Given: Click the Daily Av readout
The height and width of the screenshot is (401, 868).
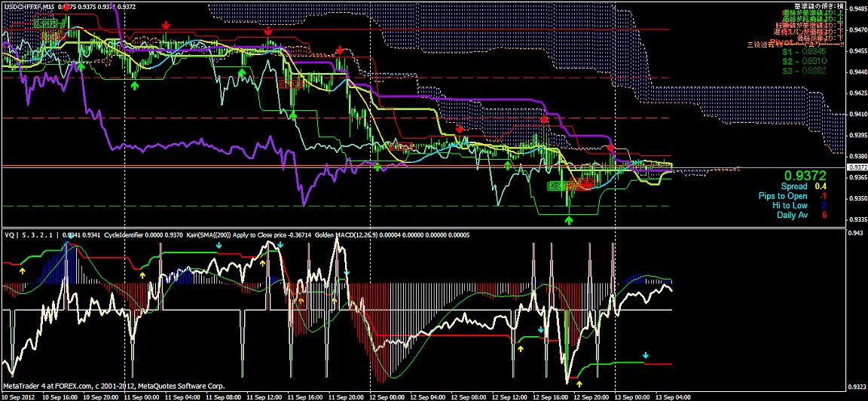Looking at the screenshot, I should tap(801, 215).
